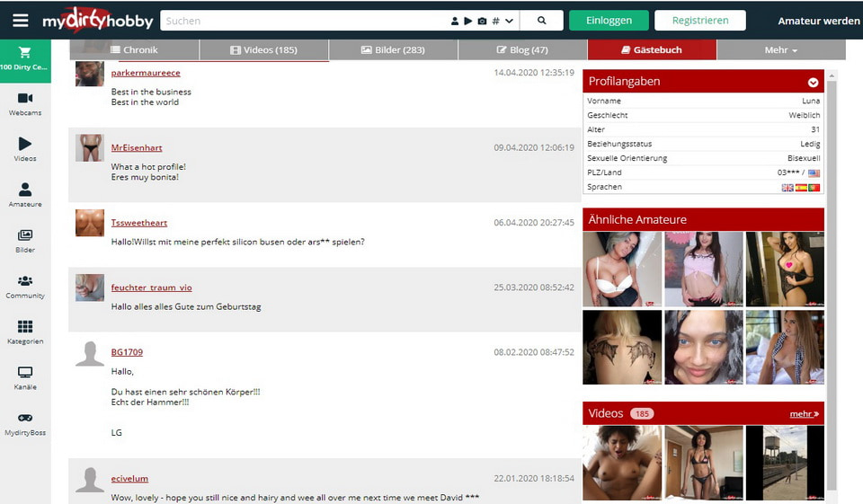Click the Einloggen button
This screenshot has width=863, height=504.
click(609, 21)
